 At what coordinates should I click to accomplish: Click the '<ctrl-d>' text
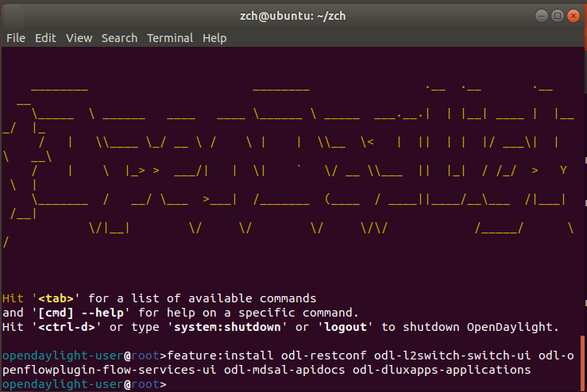66,327
